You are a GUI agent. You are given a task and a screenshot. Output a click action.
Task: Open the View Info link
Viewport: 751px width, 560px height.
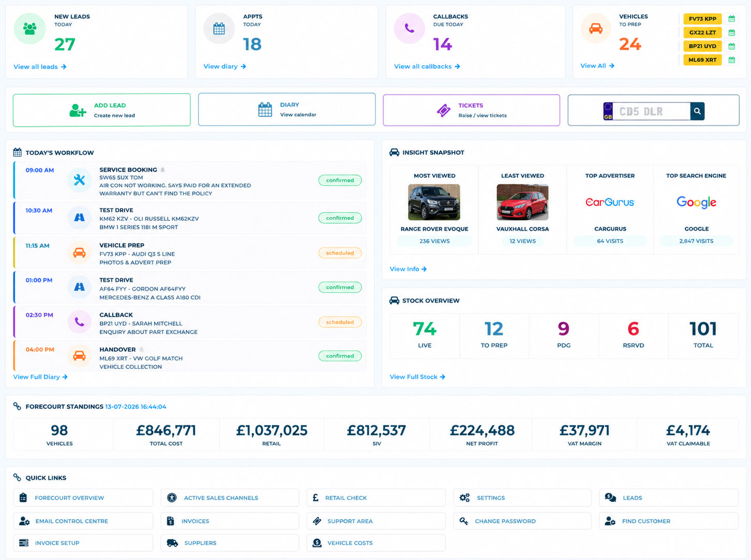tap(408, 269)
